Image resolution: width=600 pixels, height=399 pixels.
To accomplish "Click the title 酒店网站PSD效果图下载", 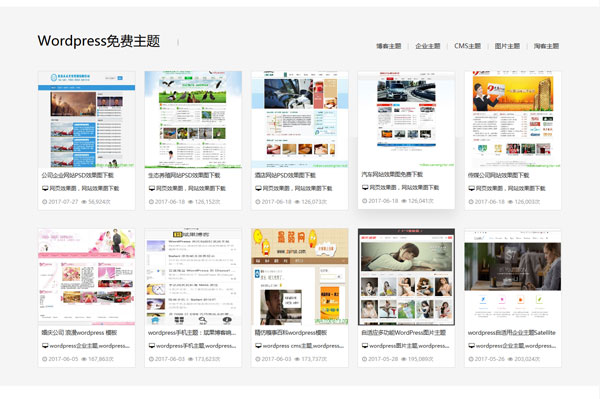I will tap(285, 175).
